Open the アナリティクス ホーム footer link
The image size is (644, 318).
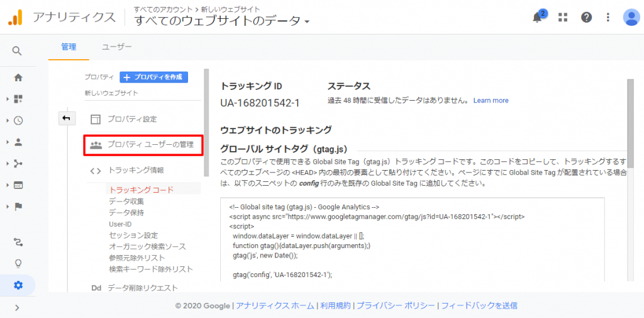tap(275, 305)
